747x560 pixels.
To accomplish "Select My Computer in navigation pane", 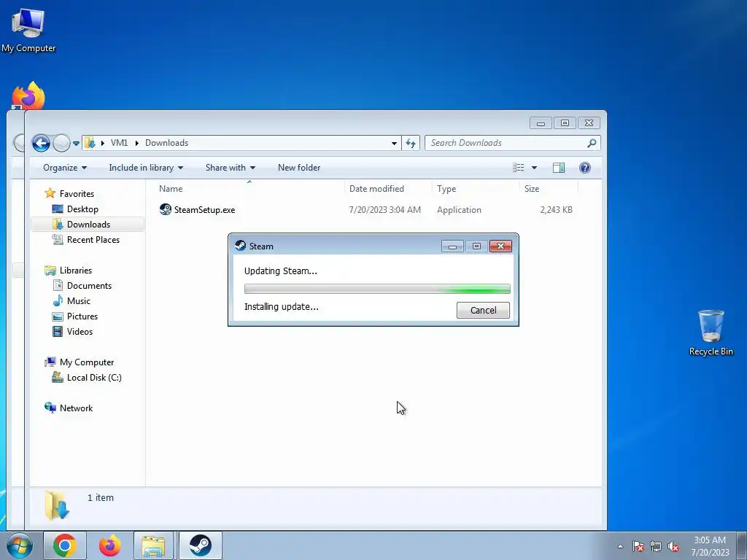I will point(87,362).
